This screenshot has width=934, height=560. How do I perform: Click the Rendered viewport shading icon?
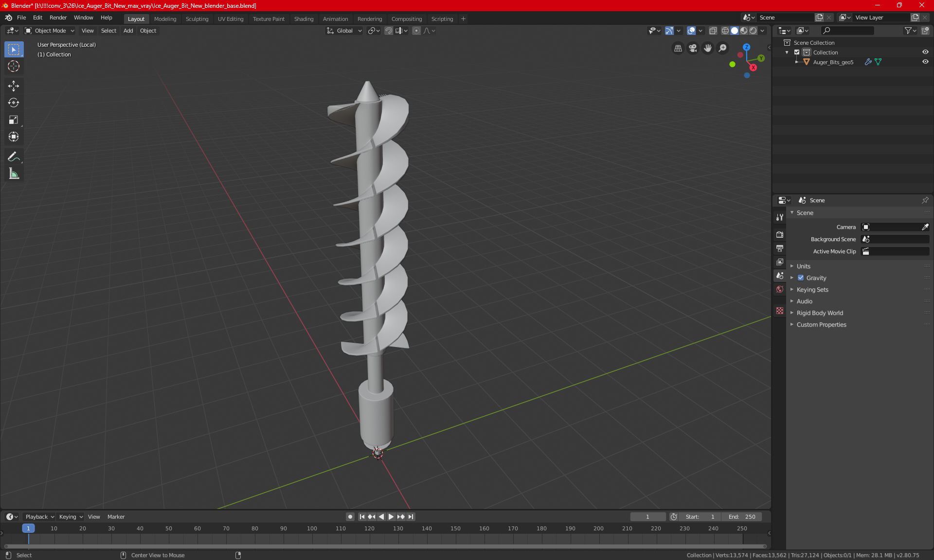click(753, 31)
